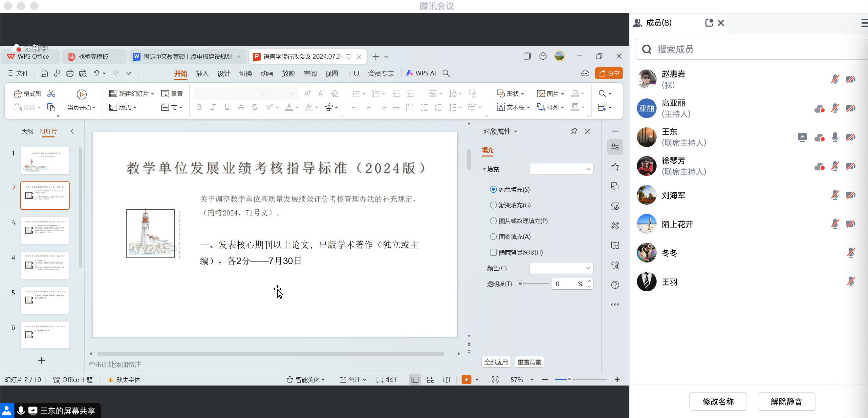Viewport: 868px width, 418px height.
Task: Select gradient fill (渐变填充) radio button
Action: 493,205
